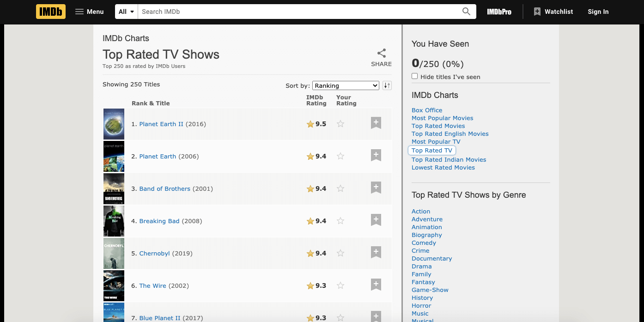Click the IMDb logo in the header
Viewport: 644px width, 322px height.
click(50, 11)
